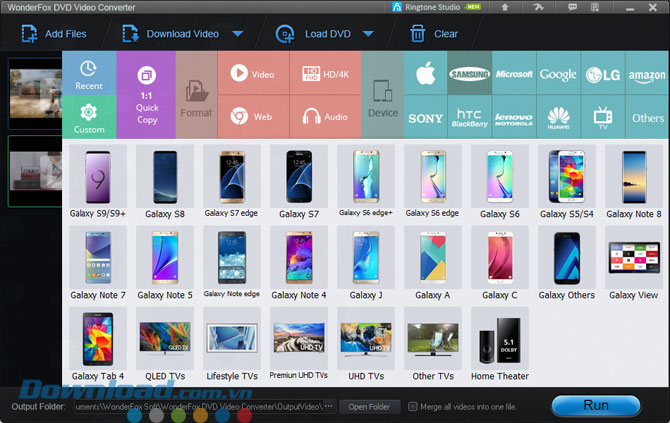The width and height of the screenshot is (670, 423).
Task: Choose the Galaxy View profile
Action: [x=634, y=263]
